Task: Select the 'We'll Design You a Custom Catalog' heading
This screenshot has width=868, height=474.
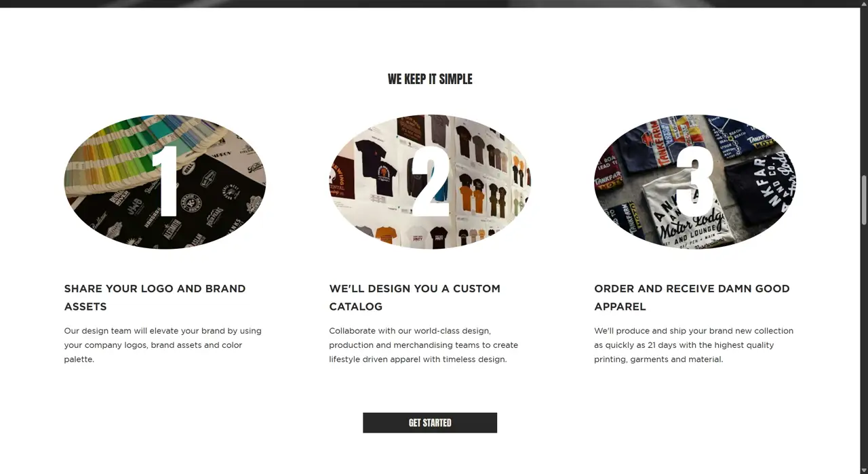Action: coord(414,298)
